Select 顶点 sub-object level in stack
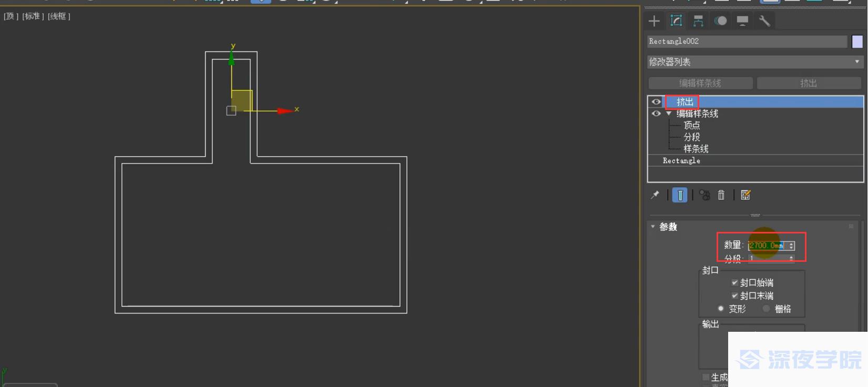Image resolution: width=868 pixels, height=387 pixels. point(691,125)
